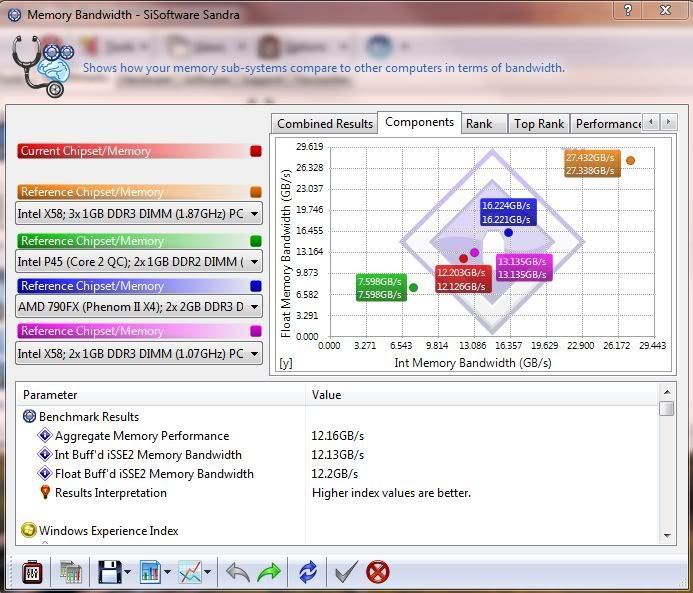Click the Parameter column header
The image size is (693, 593).
click(161, 395)
